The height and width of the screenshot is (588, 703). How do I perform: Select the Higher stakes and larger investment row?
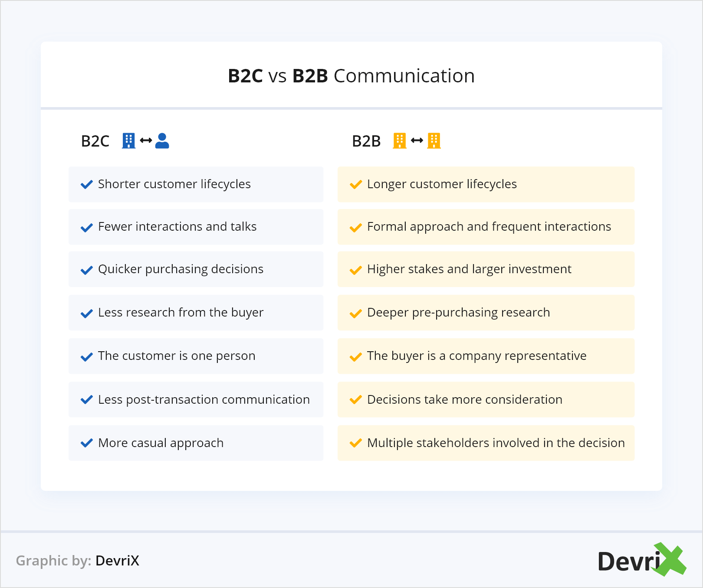point(486,269)
